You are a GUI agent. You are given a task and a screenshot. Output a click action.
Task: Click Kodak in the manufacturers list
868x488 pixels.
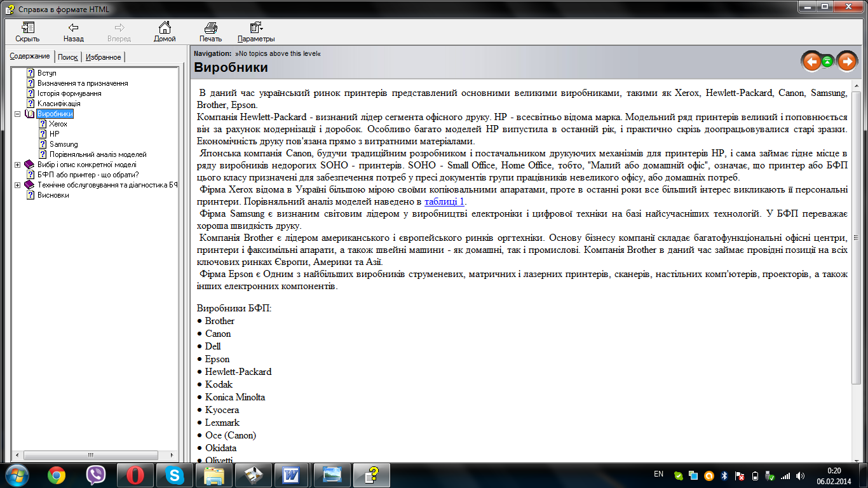(x=219, y=384)
